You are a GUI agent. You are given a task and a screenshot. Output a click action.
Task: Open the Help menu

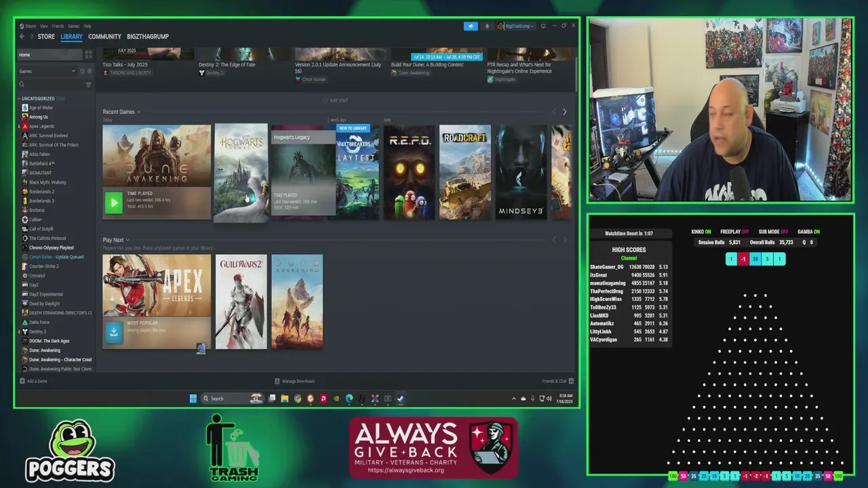coord(87,26)
